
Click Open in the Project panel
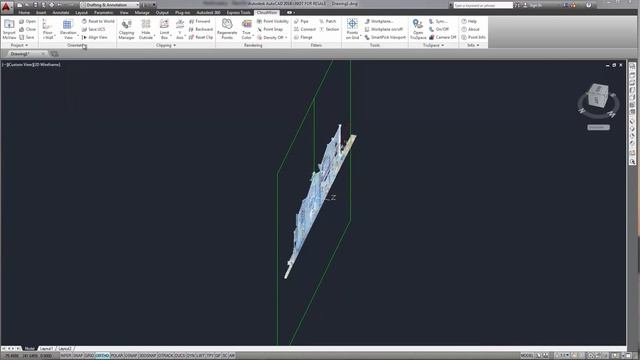(x=27, y=21)
